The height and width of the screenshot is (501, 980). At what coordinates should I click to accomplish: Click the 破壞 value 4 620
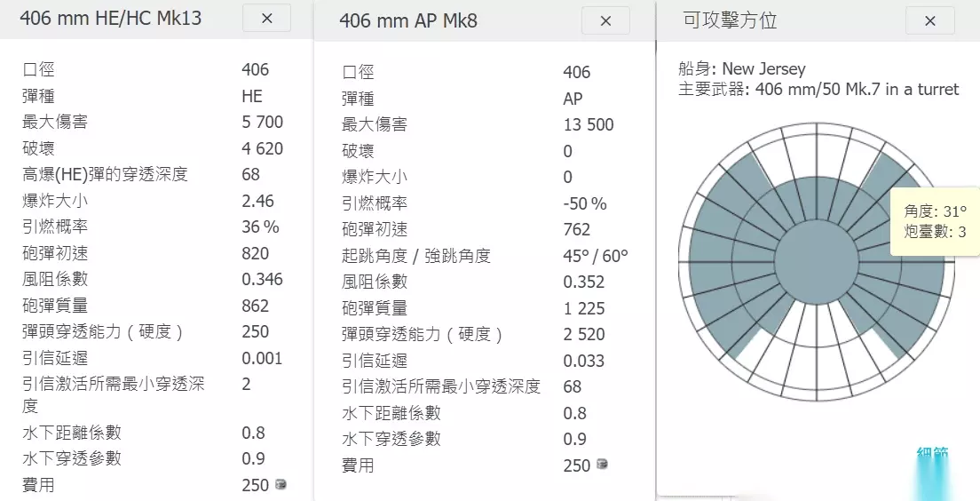coord(263,148)
